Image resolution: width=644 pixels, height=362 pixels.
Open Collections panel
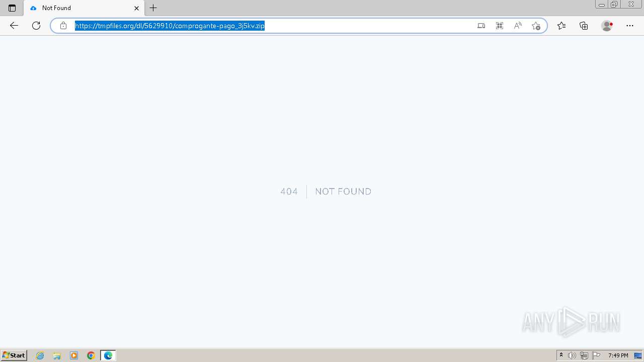pyautogui.click(x=584, y=26)
